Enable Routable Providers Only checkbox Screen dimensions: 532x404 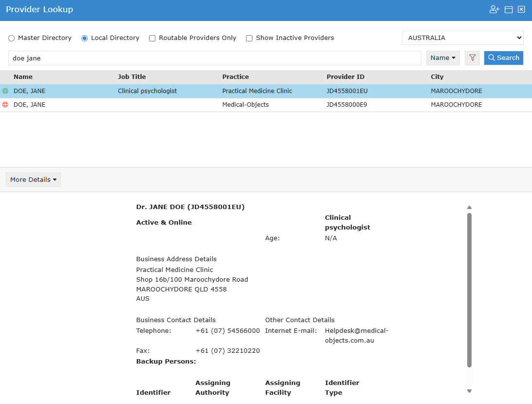pos(152,38)
